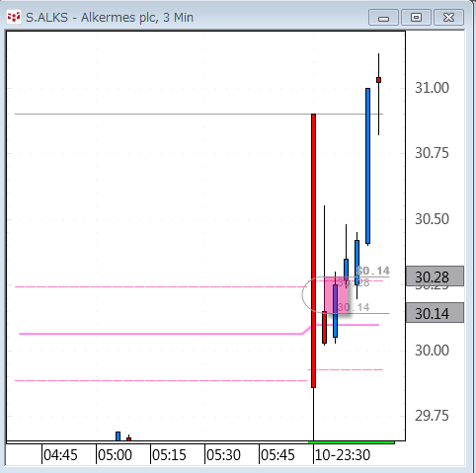Screen dimensions: 476x473
Task: Select the tall red opening candlestick
Action: (x=313, y=250)
